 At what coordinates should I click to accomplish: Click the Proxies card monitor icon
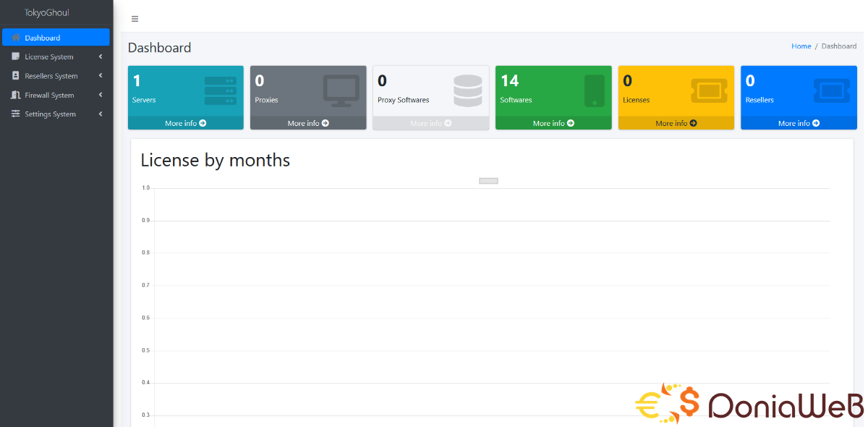[x=341, y=91]
